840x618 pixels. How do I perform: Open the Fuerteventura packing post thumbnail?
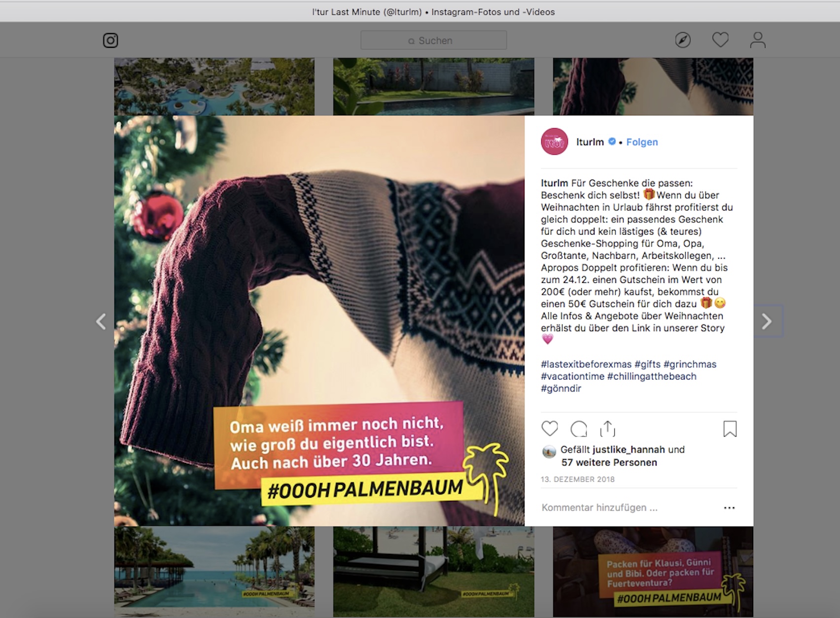pyautogui.click(x=653, y=572)
